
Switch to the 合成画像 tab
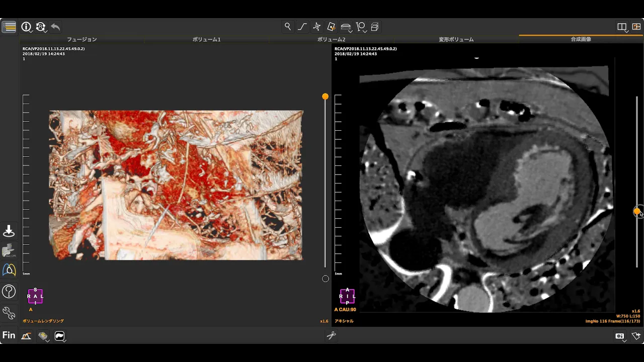click(581, 39)
